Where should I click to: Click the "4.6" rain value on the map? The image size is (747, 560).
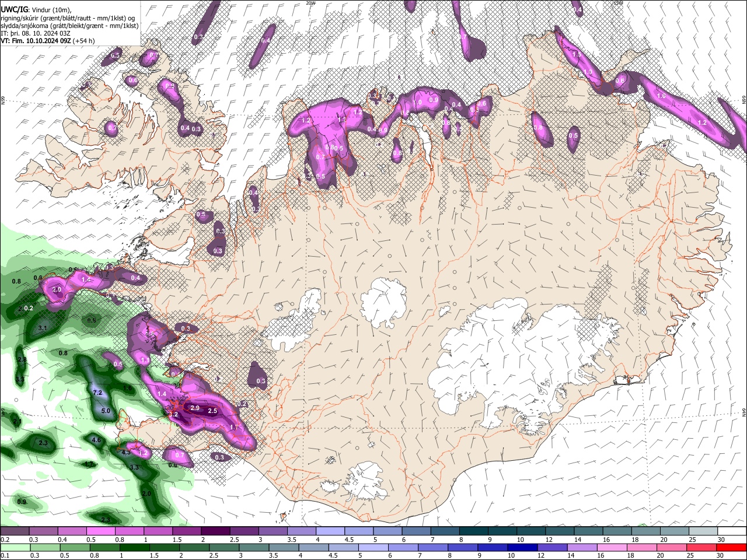(x=96, y=440)
